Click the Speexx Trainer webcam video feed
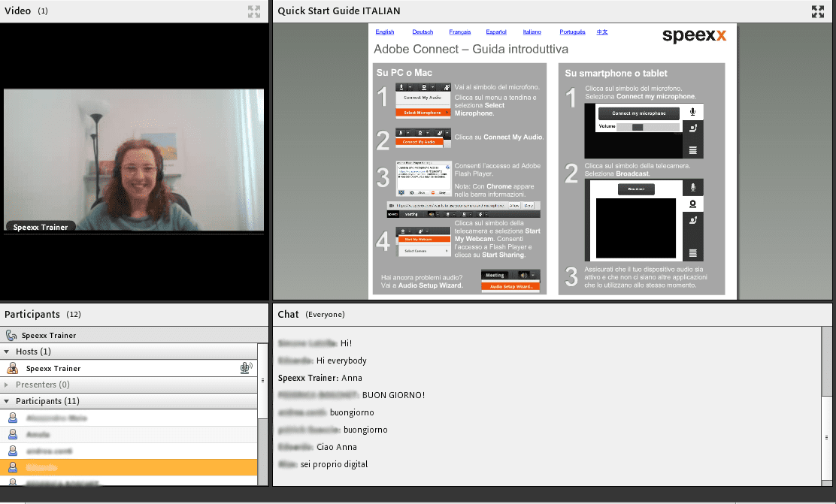The width and height of the screenshot is (836, 504). [x=134, y=160]
